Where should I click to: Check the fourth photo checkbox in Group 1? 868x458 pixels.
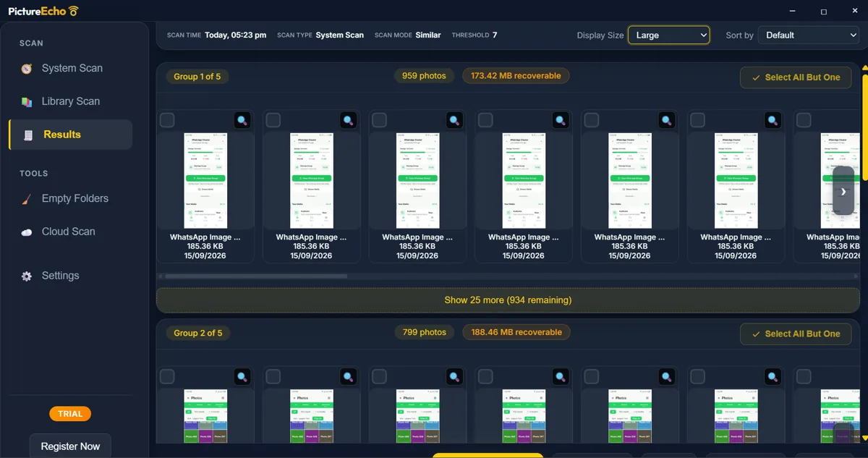[x=485, y=120]
